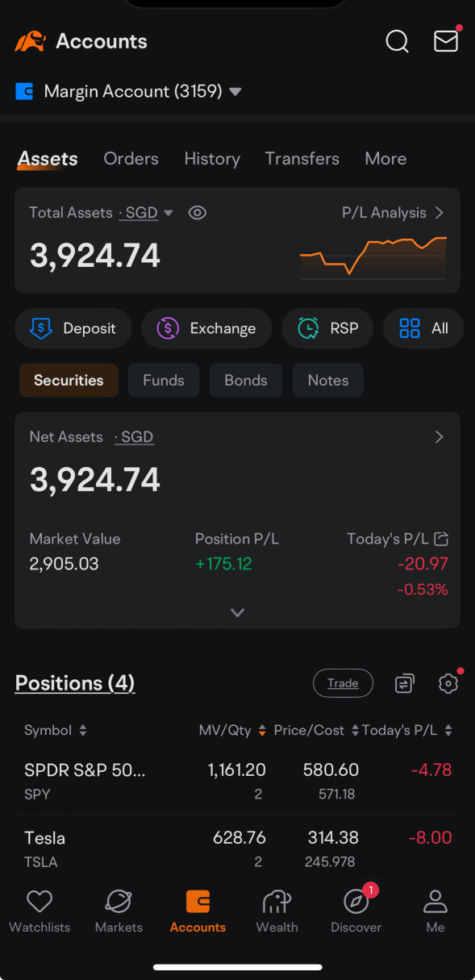Expand net assets details chevron
The width and height of the screenshot is (475, 980).
click(x=237, y=612)
